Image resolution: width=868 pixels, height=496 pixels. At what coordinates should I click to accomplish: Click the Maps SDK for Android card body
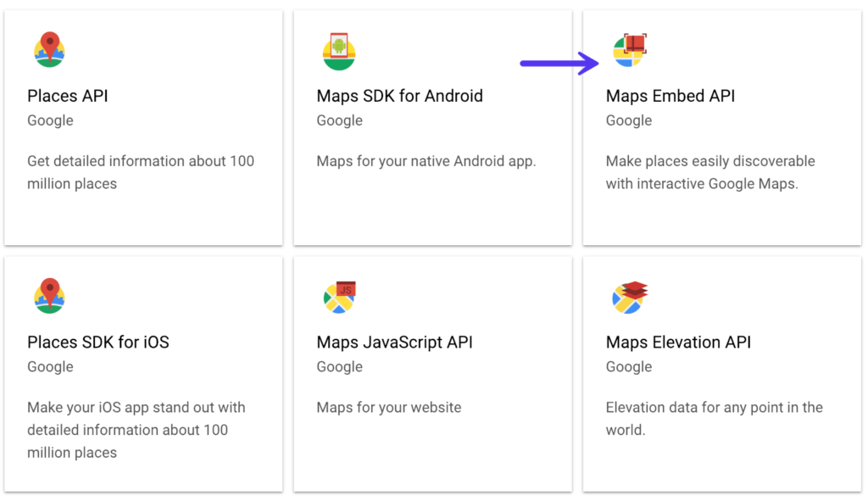432,195
